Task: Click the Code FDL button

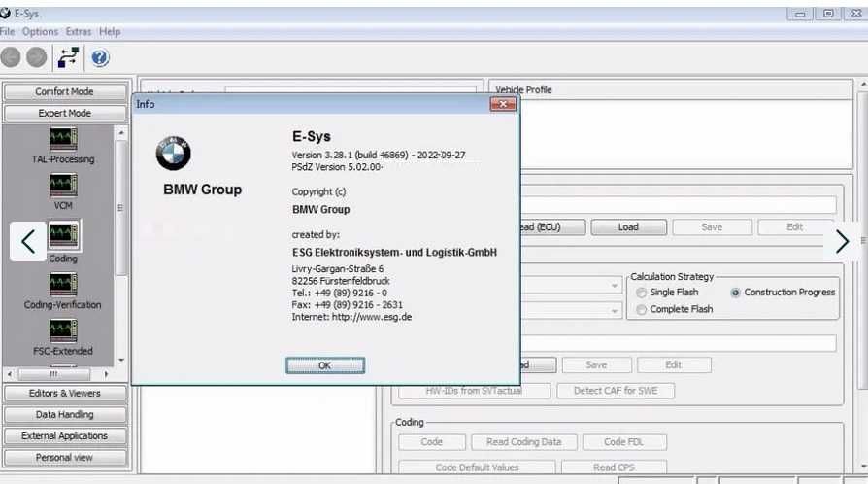Action: coord(624,442)
